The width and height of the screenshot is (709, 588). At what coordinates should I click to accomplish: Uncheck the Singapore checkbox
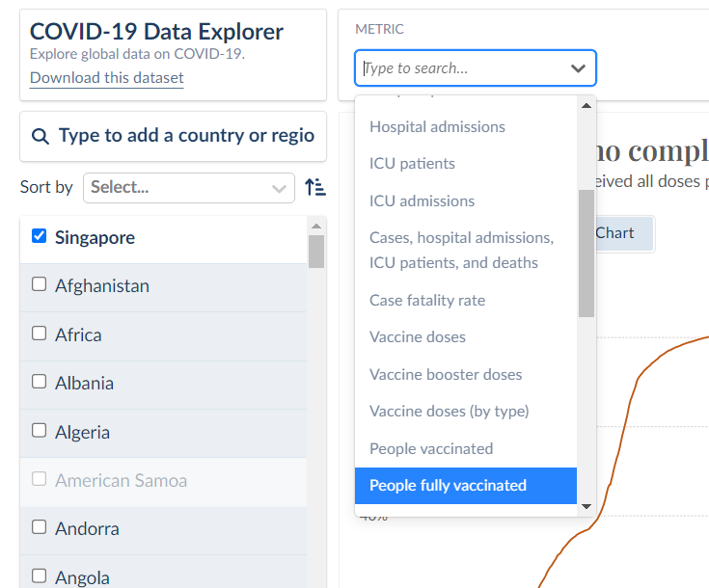click(40, 236)
